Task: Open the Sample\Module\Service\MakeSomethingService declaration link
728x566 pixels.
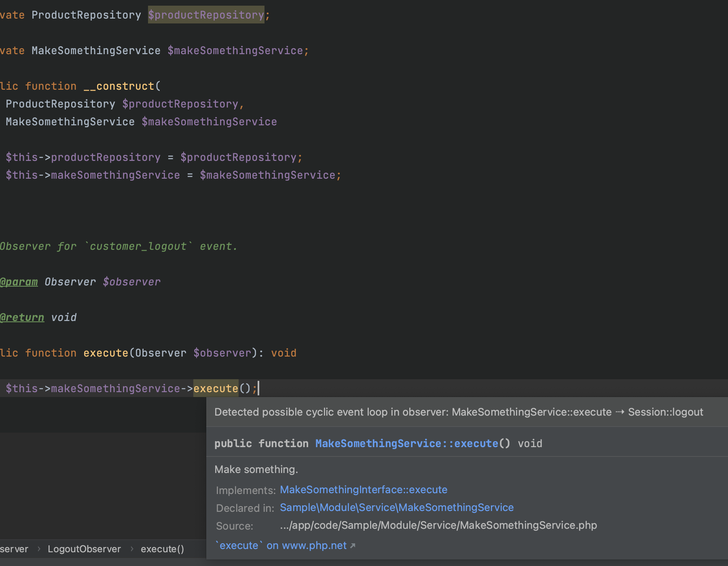Action: point(397,507)
